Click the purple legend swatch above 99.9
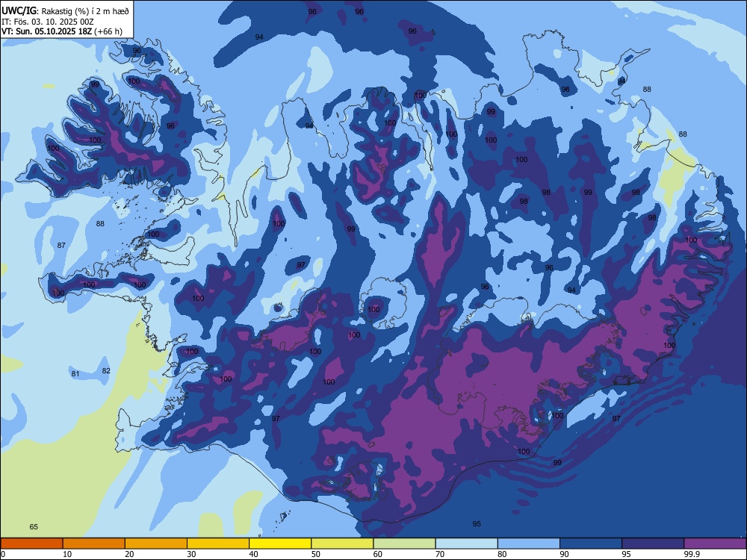 (715, 544)
